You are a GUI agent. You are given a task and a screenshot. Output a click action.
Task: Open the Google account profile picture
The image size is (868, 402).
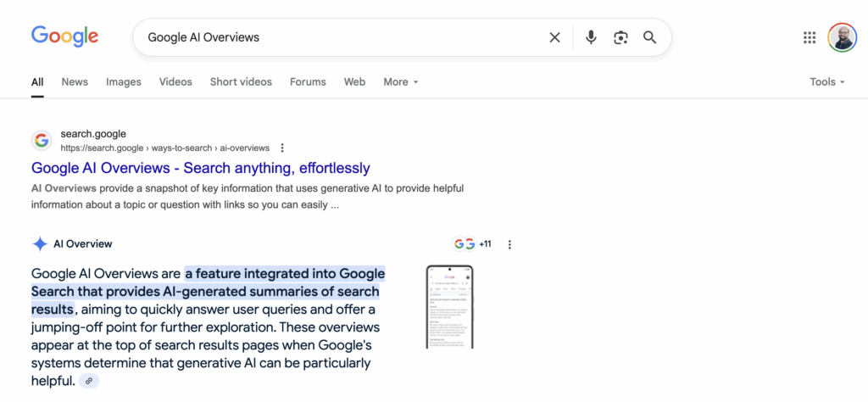pyautogui.click(x=842, y=37)
